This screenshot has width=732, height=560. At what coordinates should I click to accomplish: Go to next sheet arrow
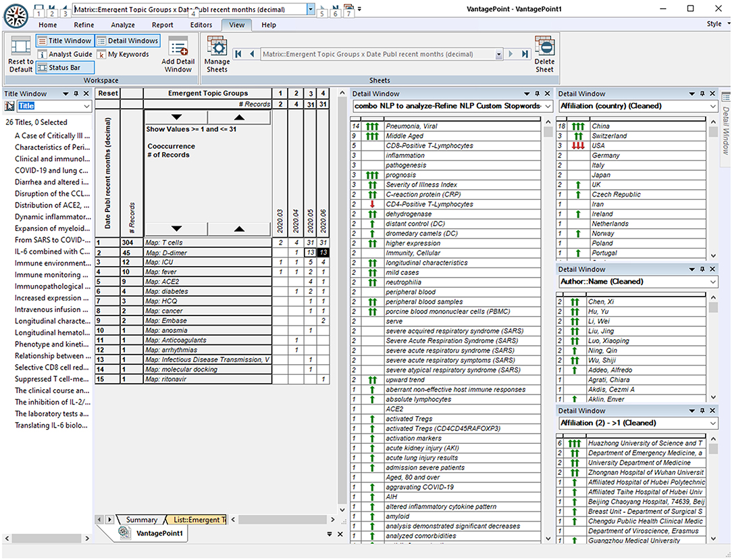tap(511, 54)
